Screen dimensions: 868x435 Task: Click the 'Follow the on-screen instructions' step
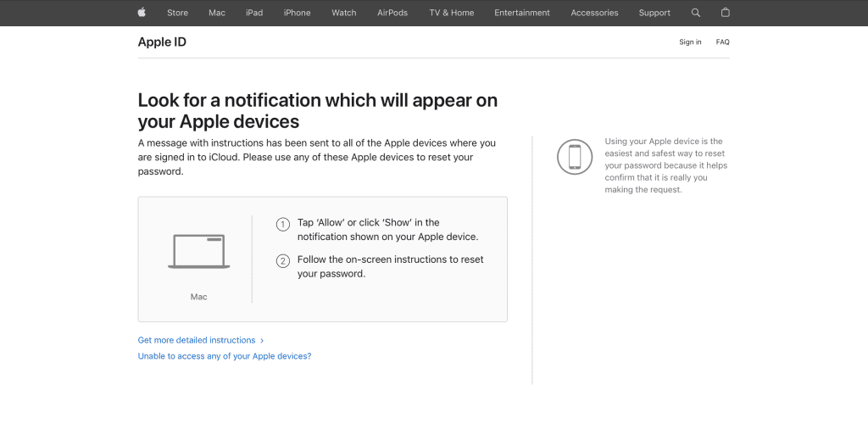pos(390,267)
